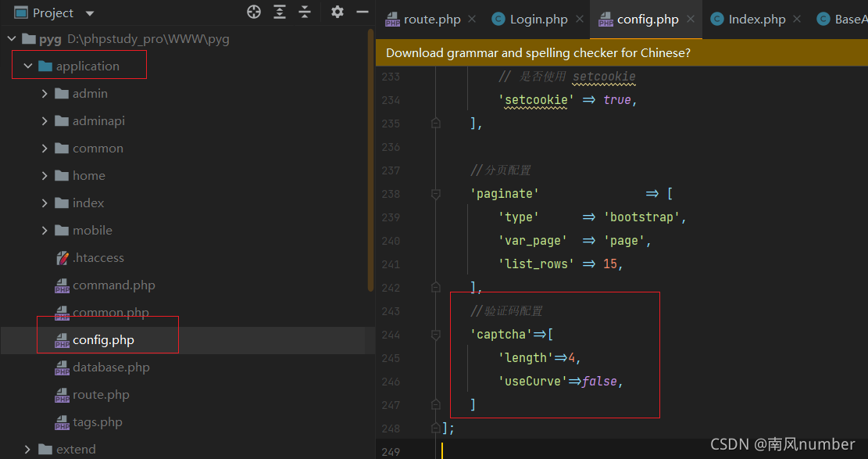This screenshot has width=868, height=459.
Task: Expand the mobile folder
Action: [45, 230]
